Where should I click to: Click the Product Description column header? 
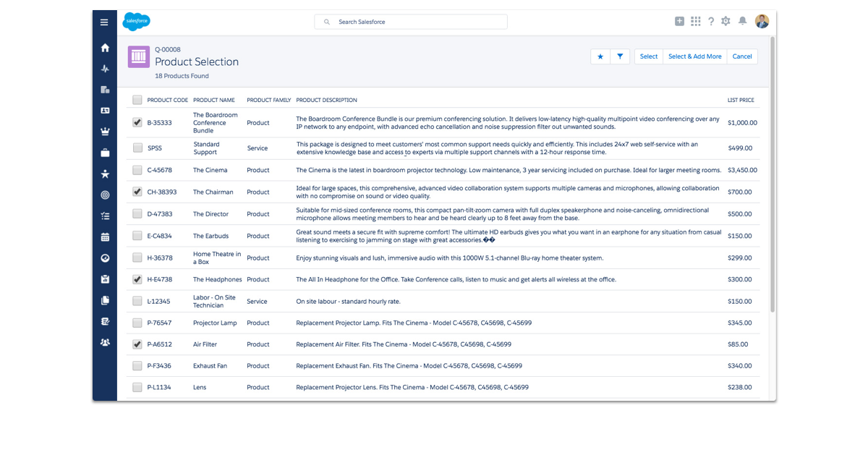coord(327,100)
